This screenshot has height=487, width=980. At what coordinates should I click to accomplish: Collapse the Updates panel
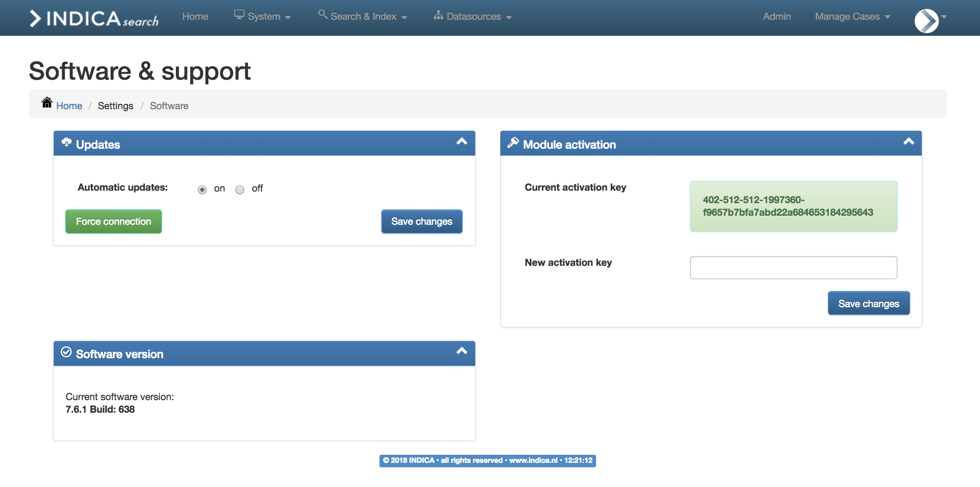[462, 141]
